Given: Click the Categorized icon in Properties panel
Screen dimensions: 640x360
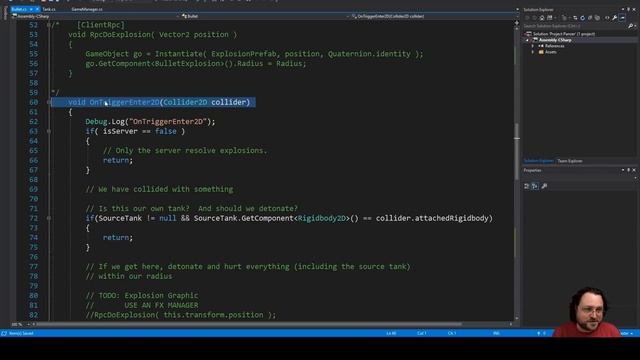Looking at the screenshot, I should (x=527, y=186).
